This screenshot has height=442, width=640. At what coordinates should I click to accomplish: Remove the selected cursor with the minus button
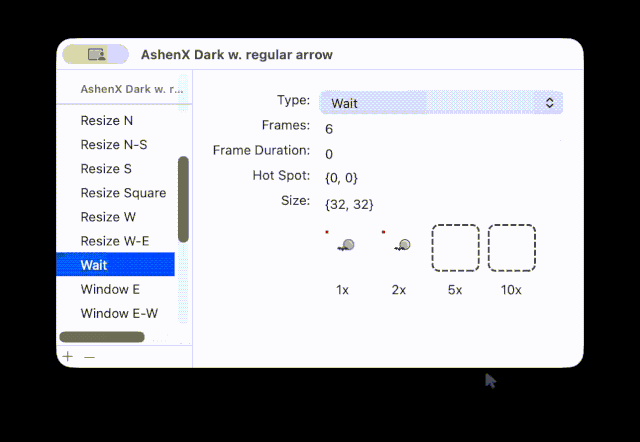point(89,357)
